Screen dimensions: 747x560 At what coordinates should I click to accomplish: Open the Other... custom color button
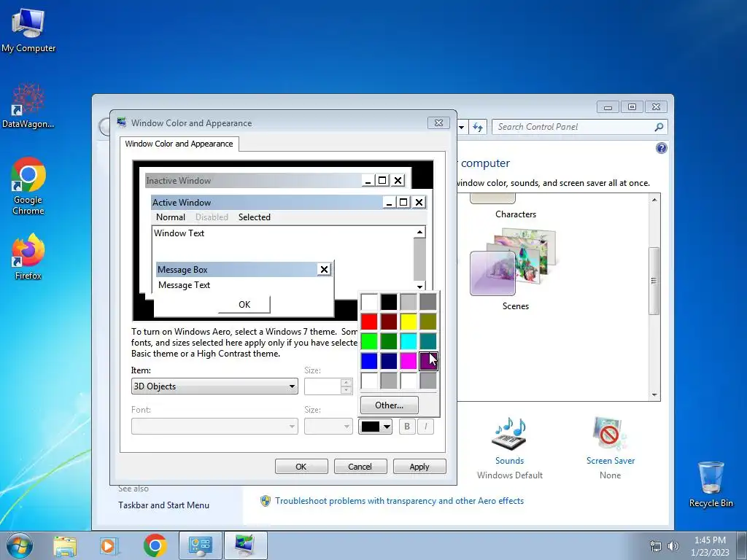coord(390,405)
